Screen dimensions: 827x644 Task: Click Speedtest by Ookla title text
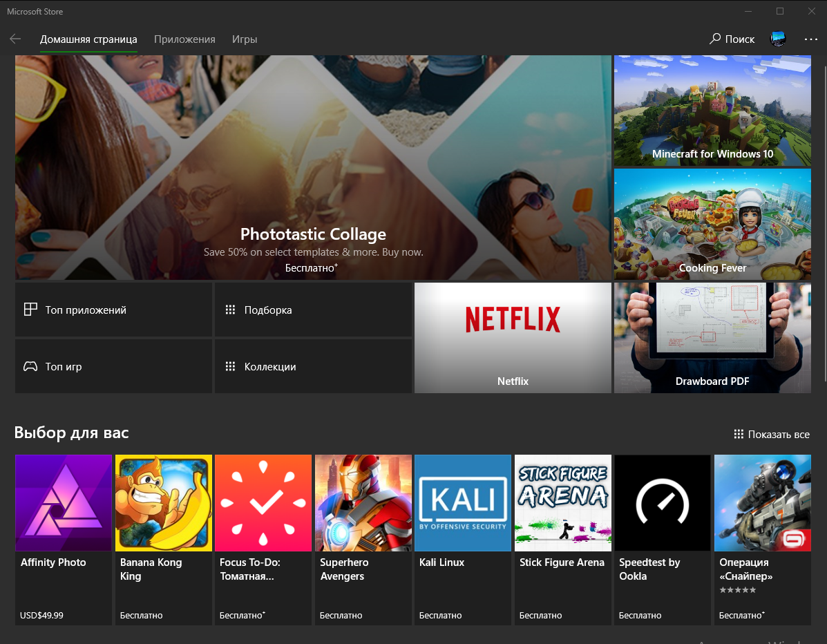click(x=649, y=569)
